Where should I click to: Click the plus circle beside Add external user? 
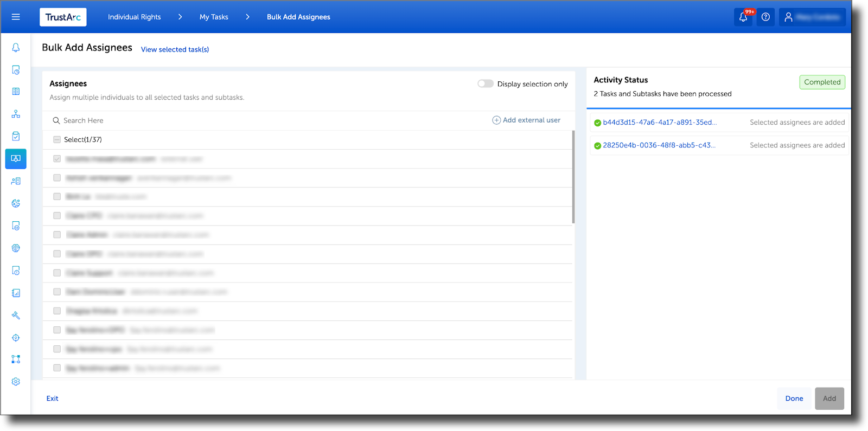(x=496, y=120)
